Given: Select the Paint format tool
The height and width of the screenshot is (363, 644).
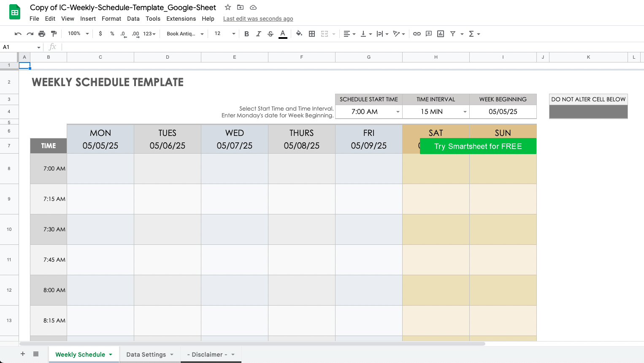Looking at the screenshot, I should [x=54, y=34].
